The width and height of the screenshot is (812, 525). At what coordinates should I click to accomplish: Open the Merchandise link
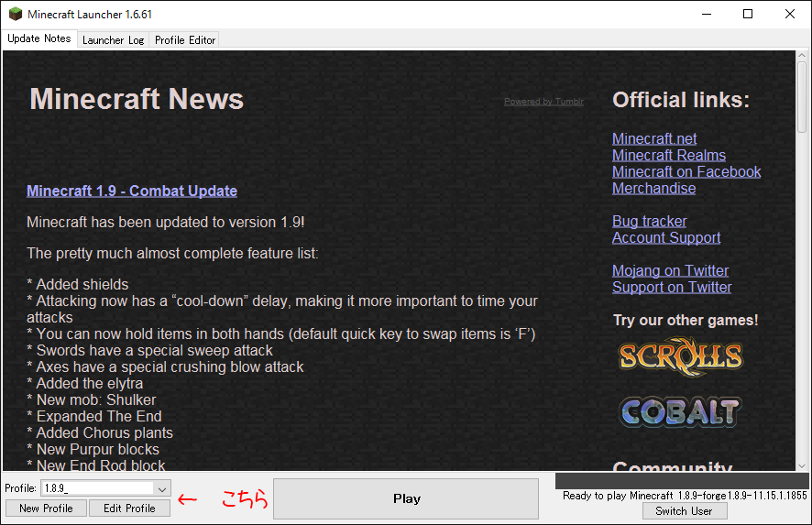[653, 189]
